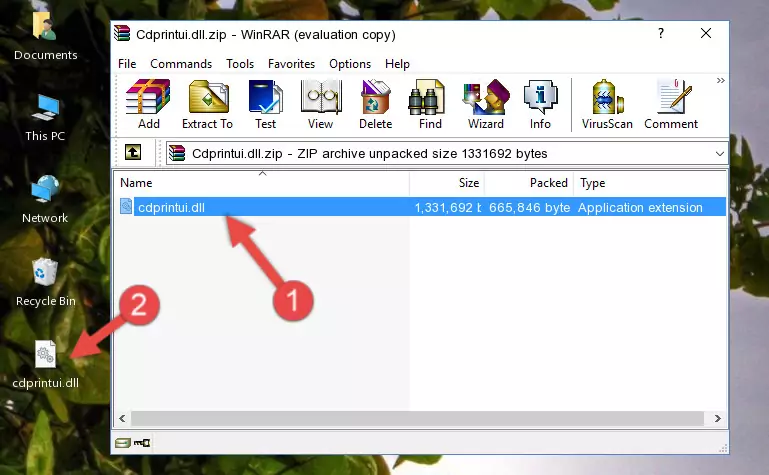Open the View file tool
The height and width of the screenshot is (475, 769).
pos(321,104)
